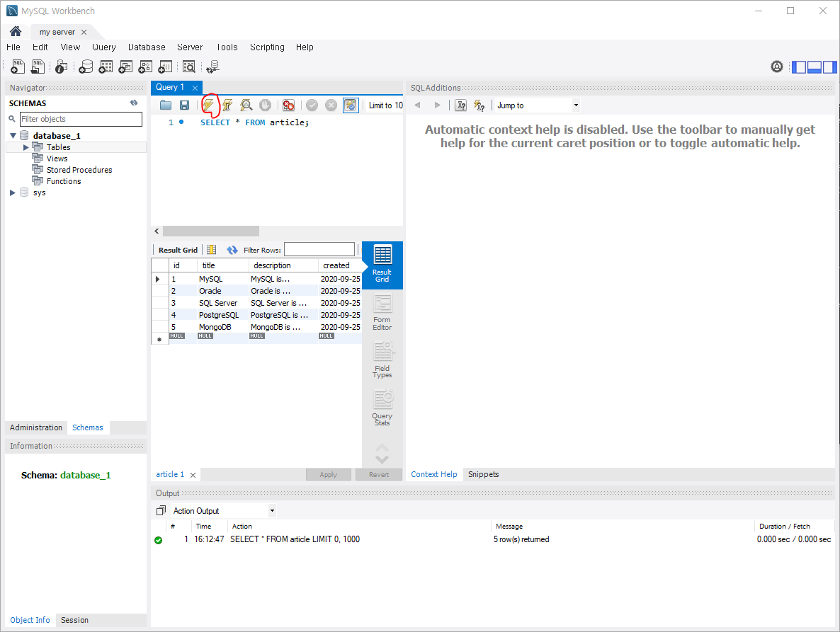Image resolution: width=840 pixels, height=632 pixels.
Task: Open the Database menu
Action: [x=147, y=47]
